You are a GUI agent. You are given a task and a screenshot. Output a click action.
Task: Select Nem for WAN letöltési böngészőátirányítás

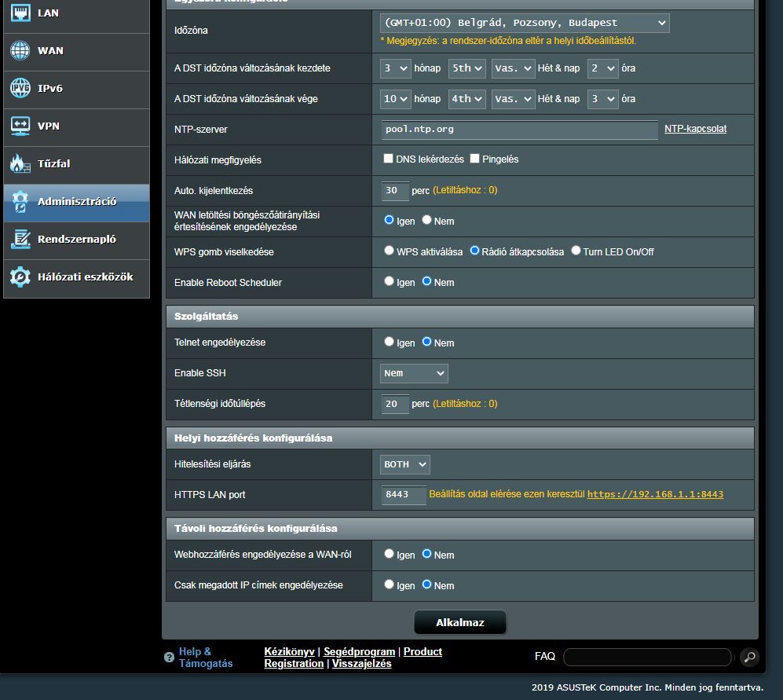coord(426,220)
